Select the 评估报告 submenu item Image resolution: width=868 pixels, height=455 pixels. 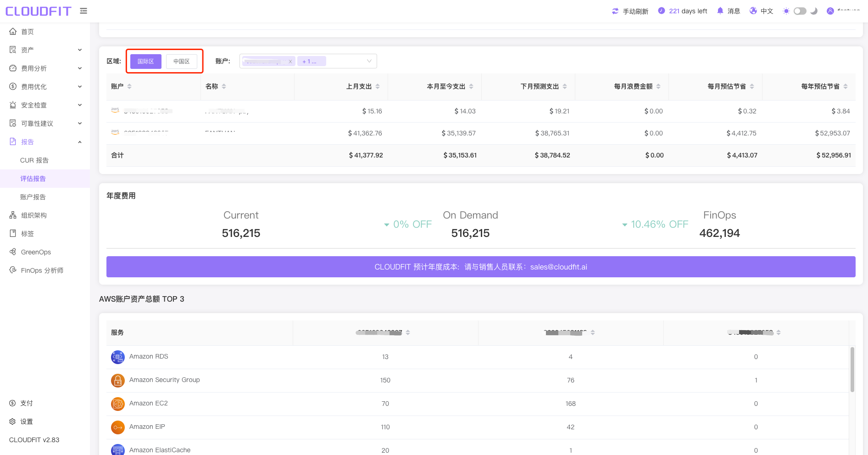pos(45,179)
